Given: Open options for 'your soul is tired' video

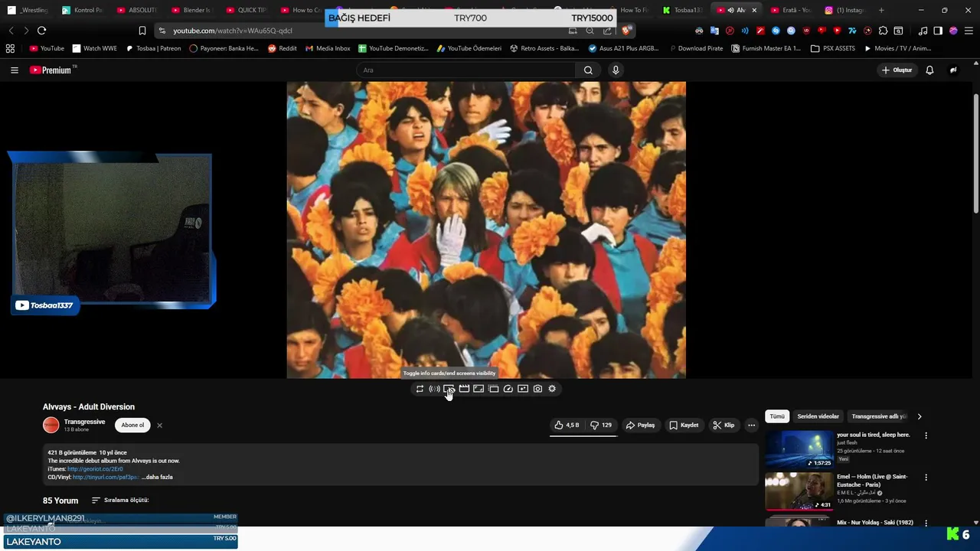Looking at the screenshot, I should click(x=926, y=435).
